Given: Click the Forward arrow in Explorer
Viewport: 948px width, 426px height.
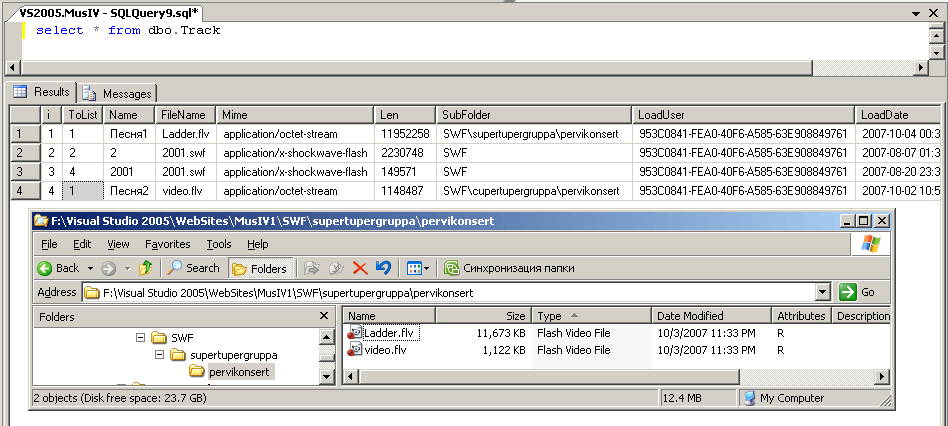Looking at the screenshot, I should [108, 268].
